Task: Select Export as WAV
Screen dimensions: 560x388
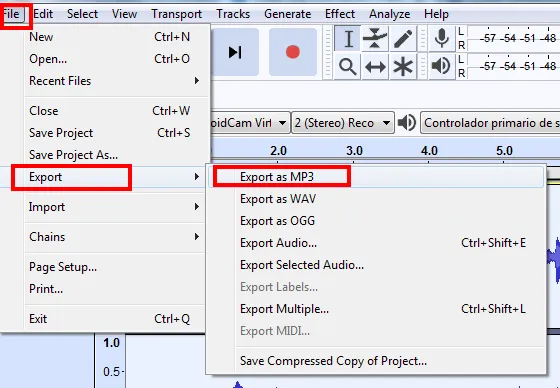Action: (376, 199)
